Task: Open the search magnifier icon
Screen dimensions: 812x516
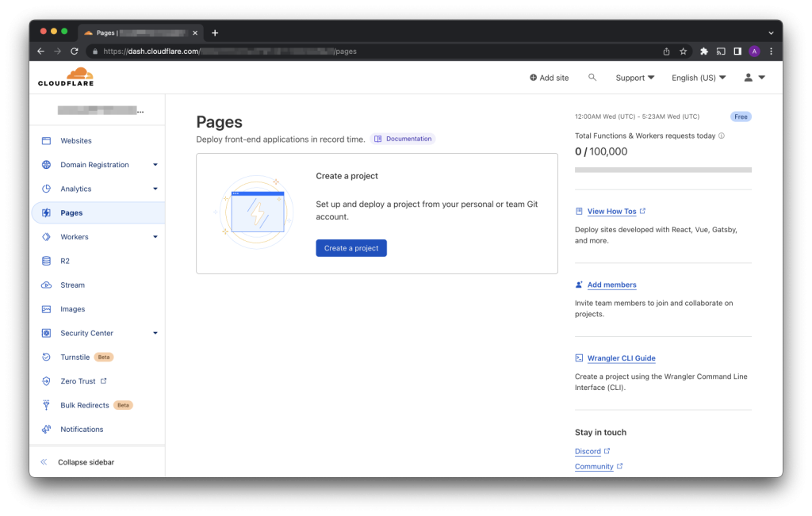Action: 592,78
